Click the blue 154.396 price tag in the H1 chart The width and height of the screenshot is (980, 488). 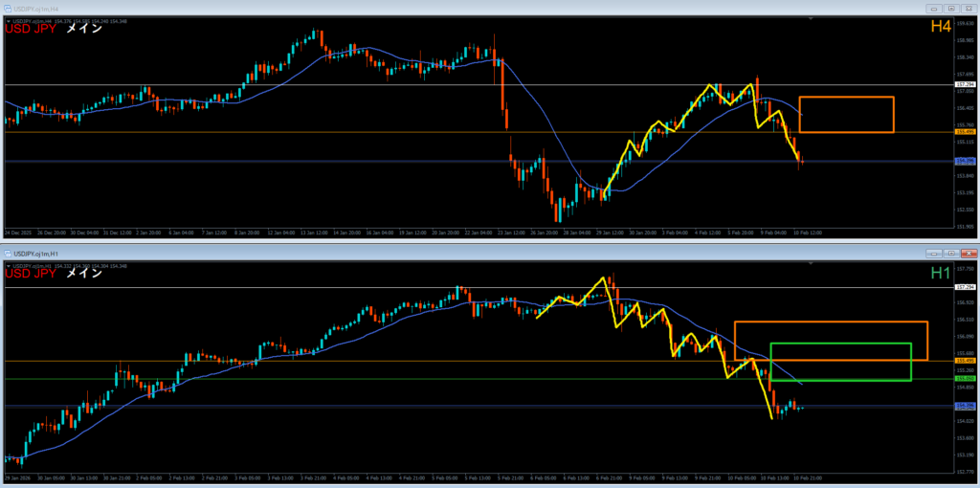coord(965,406)
